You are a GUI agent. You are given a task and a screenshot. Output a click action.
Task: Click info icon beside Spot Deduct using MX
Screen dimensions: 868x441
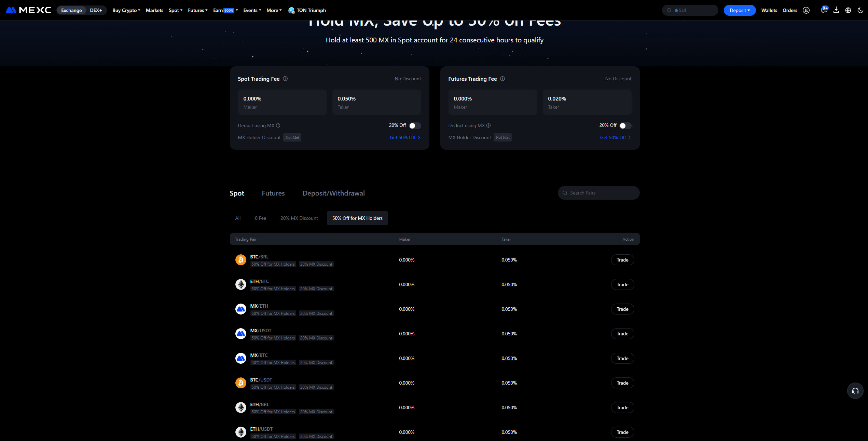tap(278, 125)
